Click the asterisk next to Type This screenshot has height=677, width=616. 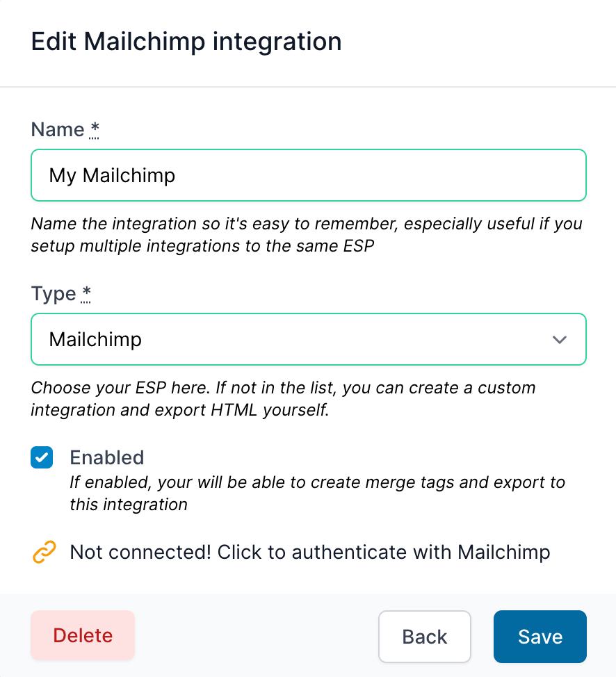pos(86,291)
